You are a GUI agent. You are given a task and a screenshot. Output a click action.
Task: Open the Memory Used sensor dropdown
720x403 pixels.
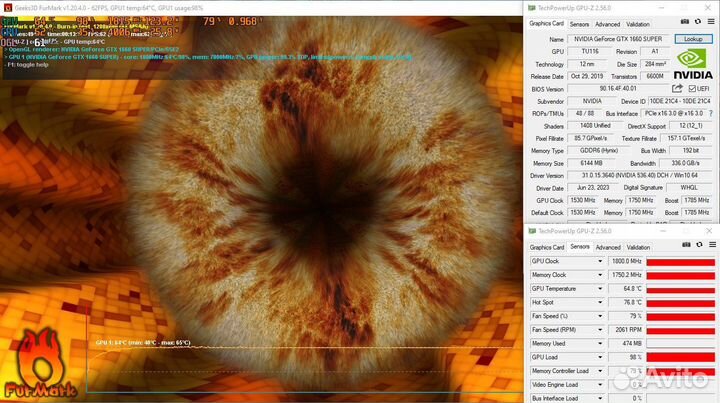(600, 344)
